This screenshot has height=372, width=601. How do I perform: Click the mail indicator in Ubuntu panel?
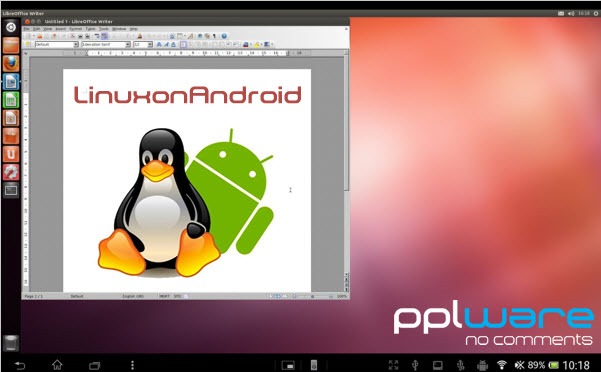click(x=561, y=13)
